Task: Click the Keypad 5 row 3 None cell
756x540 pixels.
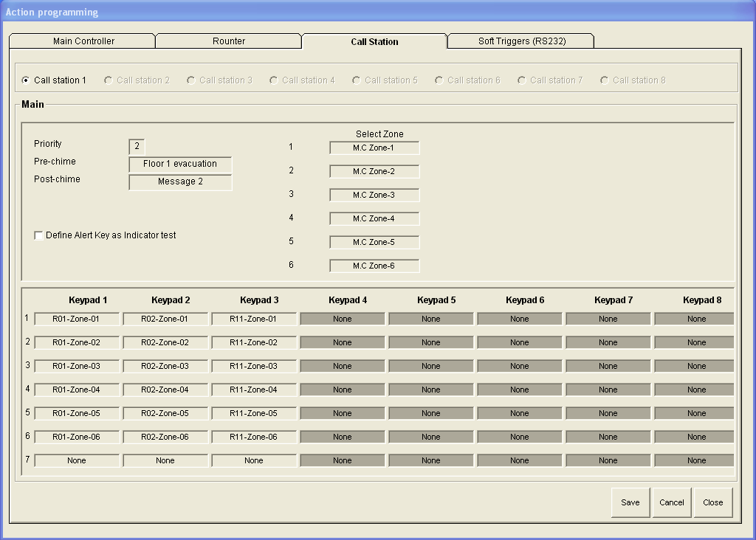Action: [x=431, y=366]
